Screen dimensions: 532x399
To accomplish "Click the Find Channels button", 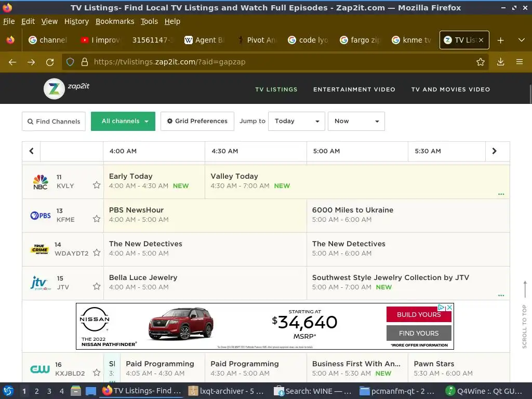I will coord(54,121).
